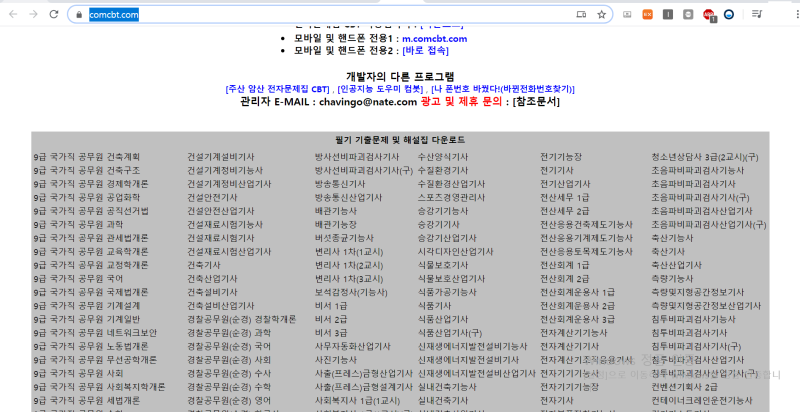The image size is (800, 412).
Task: Open 신재생에너지발전설비기능사 entry
Action: (472, 347)
